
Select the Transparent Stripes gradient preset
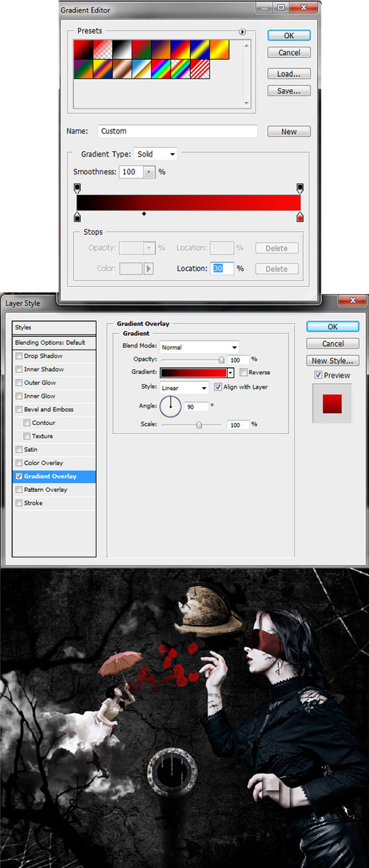coord(200,68)
